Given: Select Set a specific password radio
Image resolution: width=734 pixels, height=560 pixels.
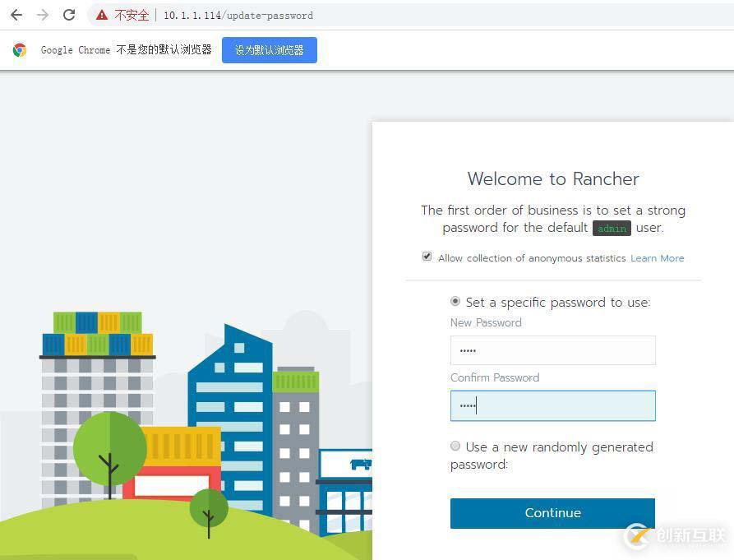Looking at the screenshot, I should coord(455,301).
